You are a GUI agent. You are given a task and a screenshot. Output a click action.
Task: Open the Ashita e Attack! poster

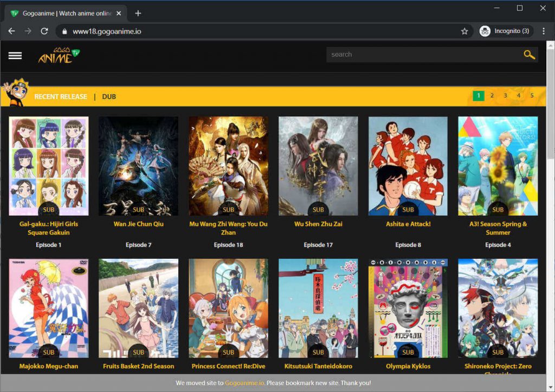coord(408,166)
